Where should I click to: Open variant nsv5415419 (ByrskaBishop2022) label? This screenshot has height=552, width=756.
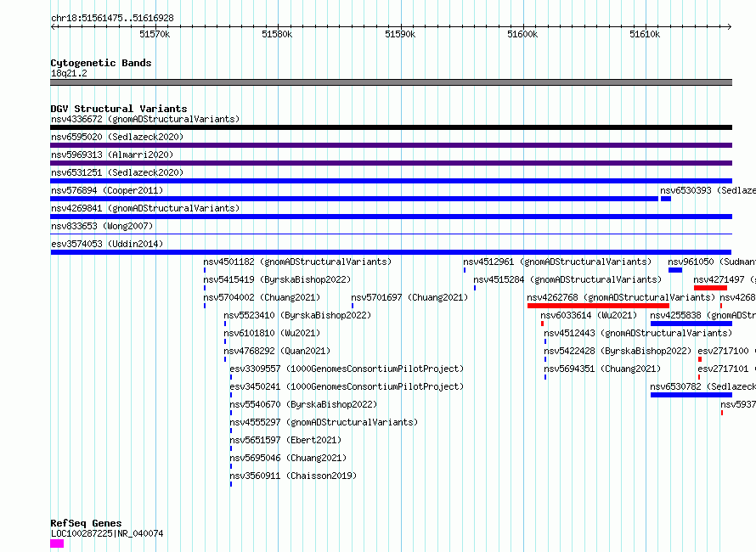pos(277,279)
